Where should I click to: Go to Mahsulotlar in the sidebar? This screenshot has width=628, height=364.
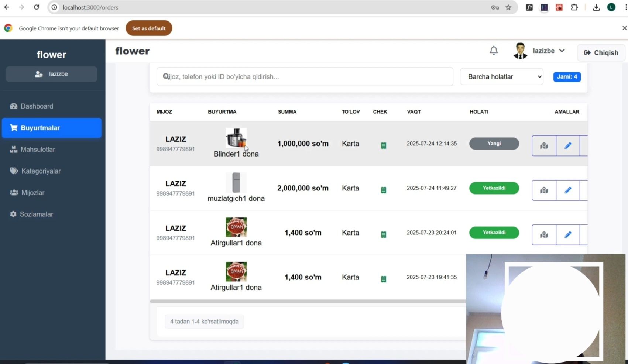pyautogui.click(x=51, y=150)
